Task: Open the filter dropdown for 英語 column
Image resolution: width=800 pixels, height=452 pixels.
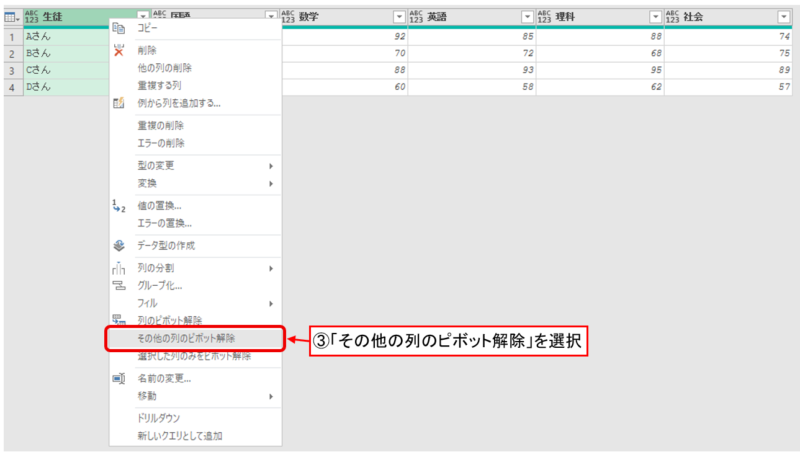Action: pyautogui.click(x=527, y=17)
